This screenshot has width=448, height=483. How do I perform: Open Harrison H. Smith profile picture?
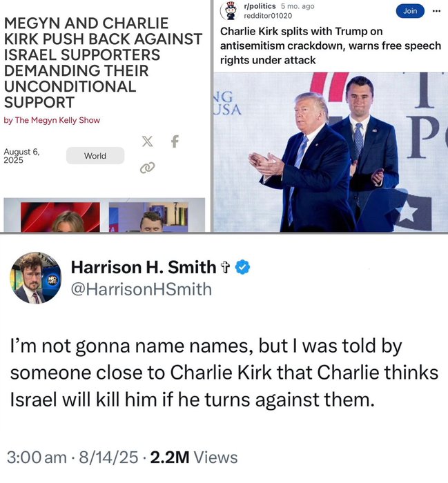35,278
